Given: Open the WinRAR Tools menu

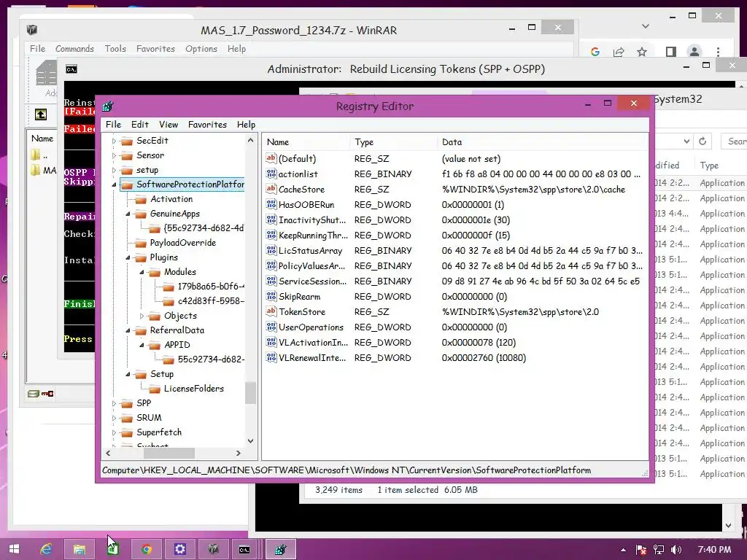Looking at the screenshot, I should point(115,49).
